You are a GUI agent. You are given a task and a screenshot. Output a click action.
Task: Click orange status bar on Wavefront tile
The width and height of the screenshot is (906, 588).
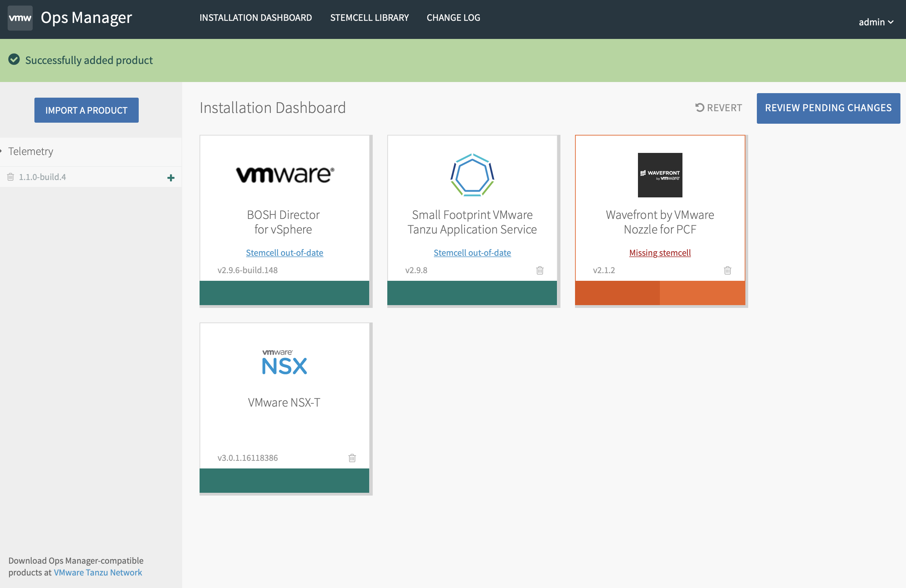[x=660, y=293]
